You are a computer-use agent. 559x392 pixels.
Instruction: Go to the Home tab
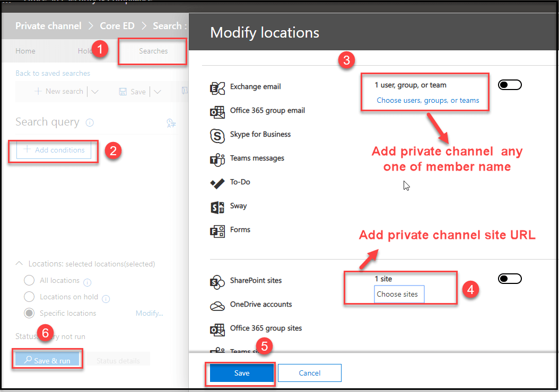point(25,51)
